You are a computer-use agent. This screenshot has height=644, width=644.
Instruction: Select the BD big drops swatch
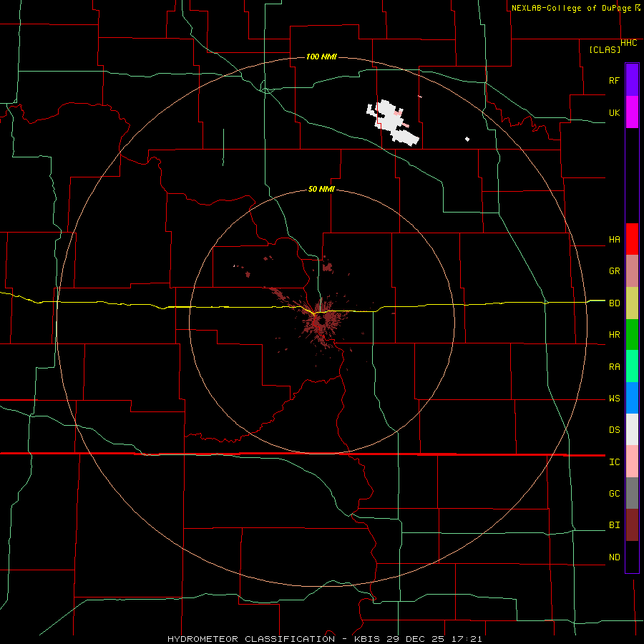(x=632, y=303)
